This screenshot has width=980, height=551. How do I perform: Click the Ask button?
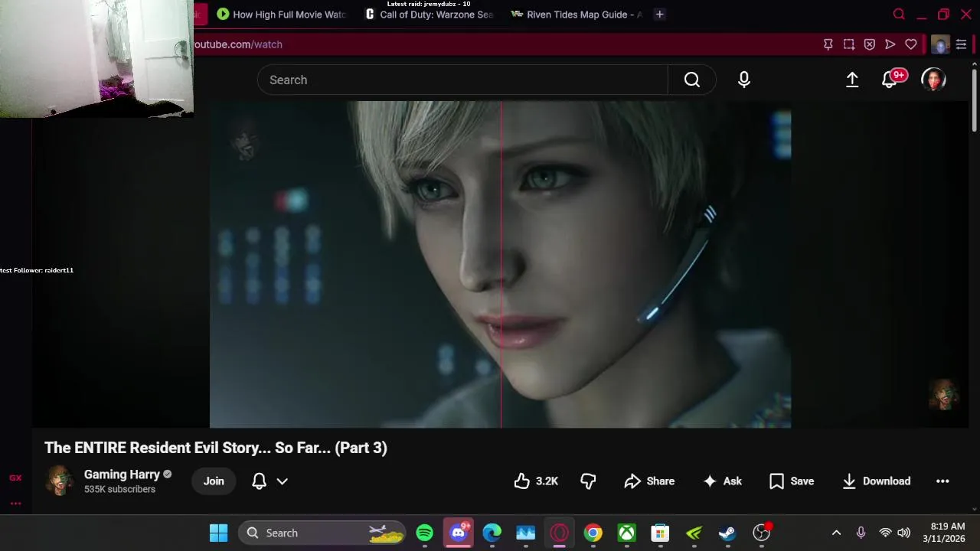(x=723, y=481)
